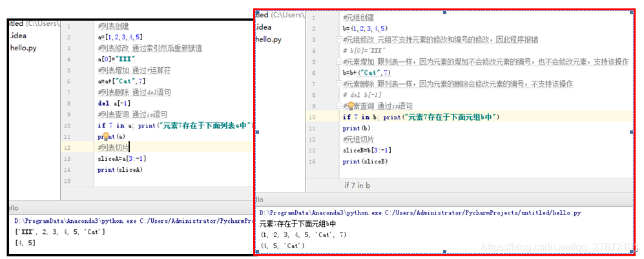
Task: Collapse the fold marker at 元素删除 comment
Action: tap(339, 84)
